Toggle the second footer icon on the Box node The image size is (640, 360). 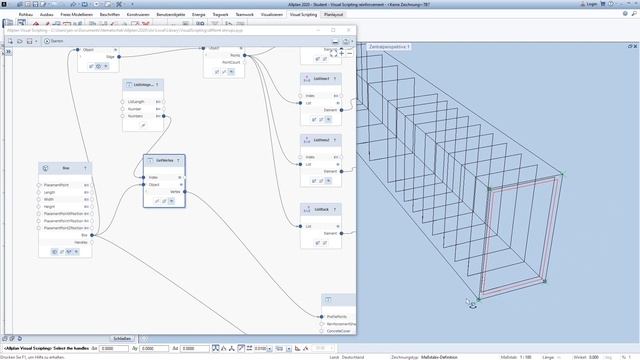coord(62,252)
